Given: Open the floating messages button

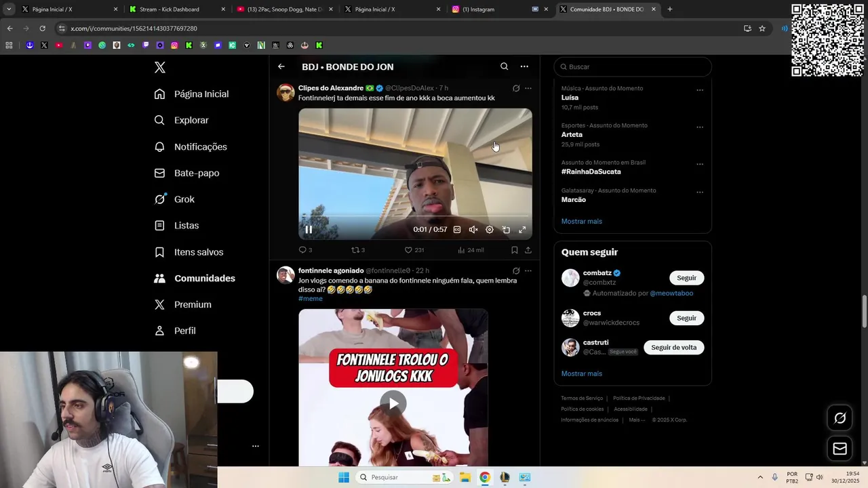Looking at the screenshot, I should 840,449.
